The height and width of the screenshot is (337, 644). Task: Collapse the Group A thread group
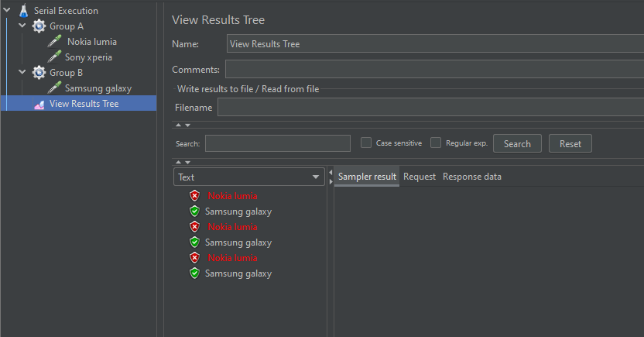22,26
